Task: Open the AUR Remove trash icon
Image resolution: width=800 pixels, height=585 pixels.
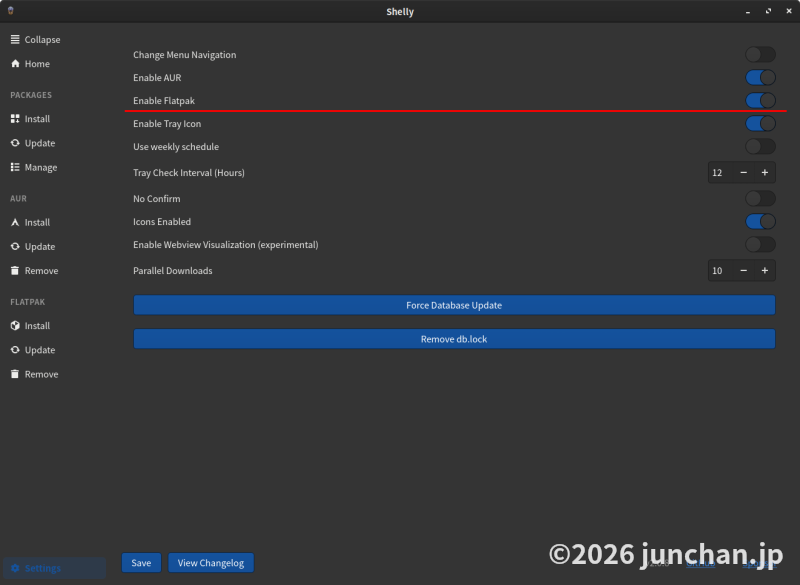Action: [15, 271]
